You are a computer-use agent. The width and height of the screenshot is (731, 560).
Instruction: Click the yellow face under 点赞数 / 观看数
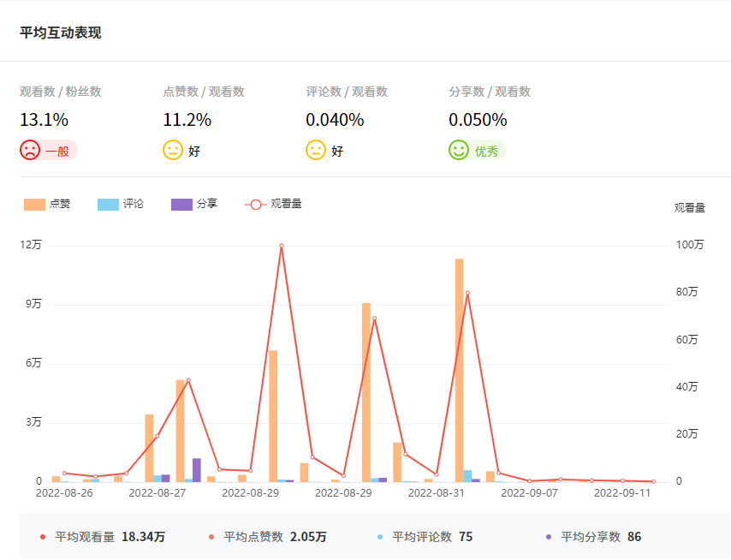[x=173, y=150]
